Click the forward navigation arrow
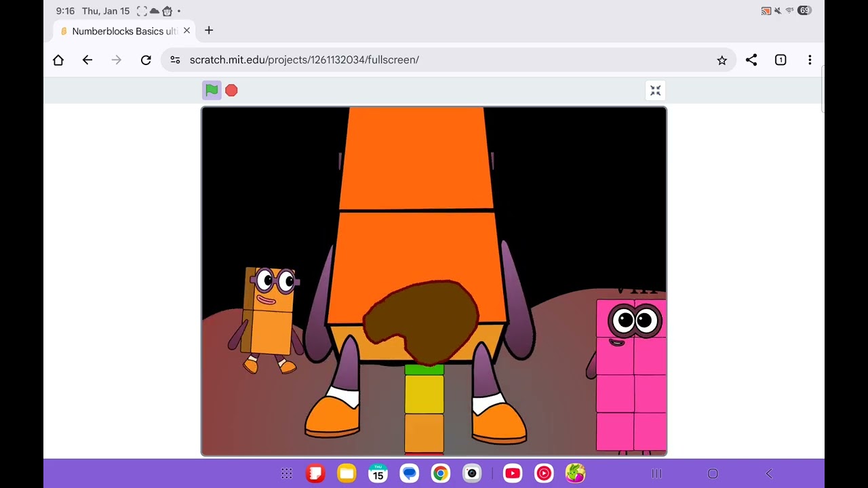The image size is (868, 488). pos(117,60)
